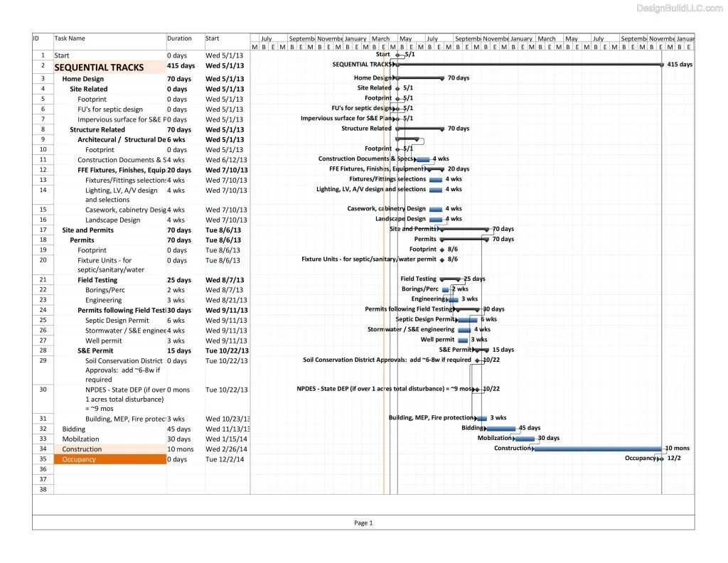Click the Mobilzation 30 days Gantt bar
The image size is (728, 563).
pos(525,438)
